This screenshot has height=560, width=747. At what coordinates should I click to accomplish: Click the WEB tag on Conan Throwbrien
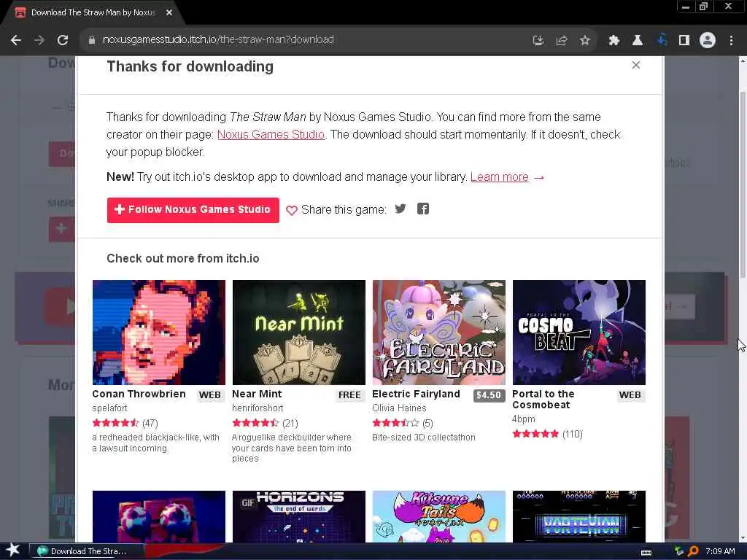209,395
